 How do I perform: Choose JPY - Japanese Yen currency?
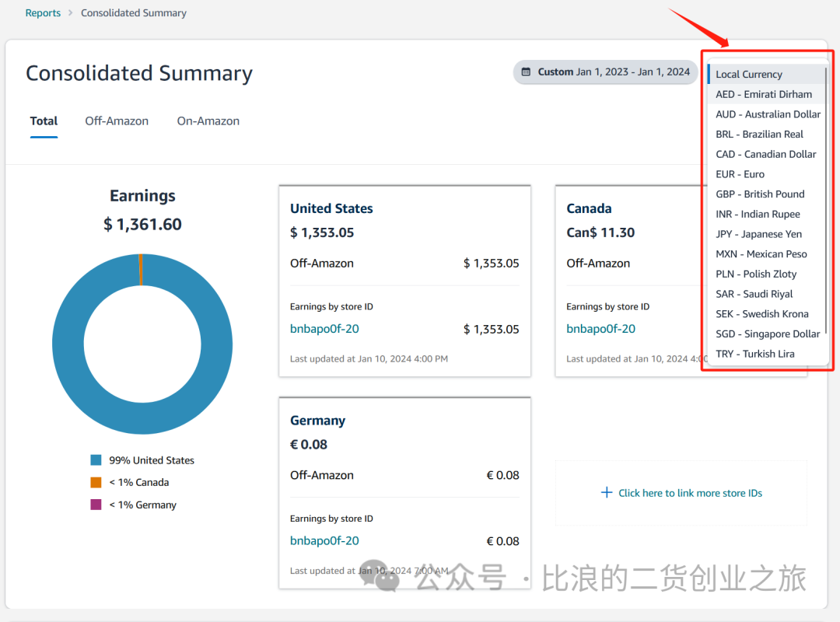(767, 234)
